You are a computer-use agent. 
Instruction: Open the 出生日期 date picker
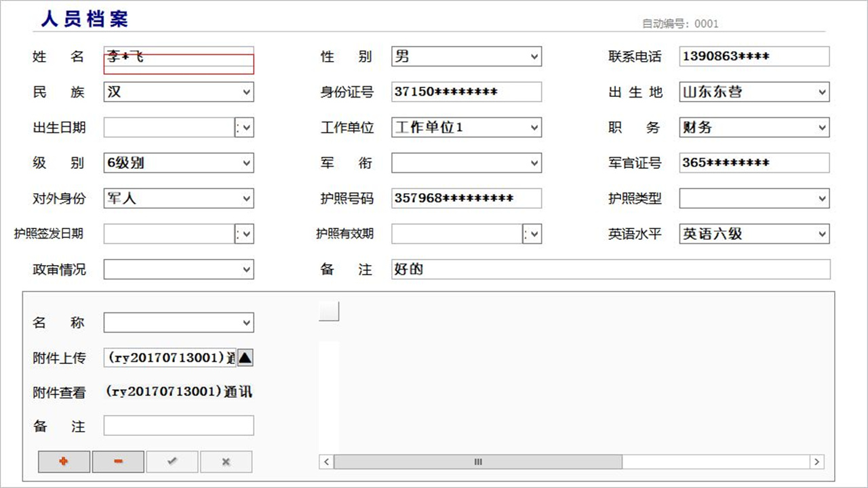[x=245, y=127]
